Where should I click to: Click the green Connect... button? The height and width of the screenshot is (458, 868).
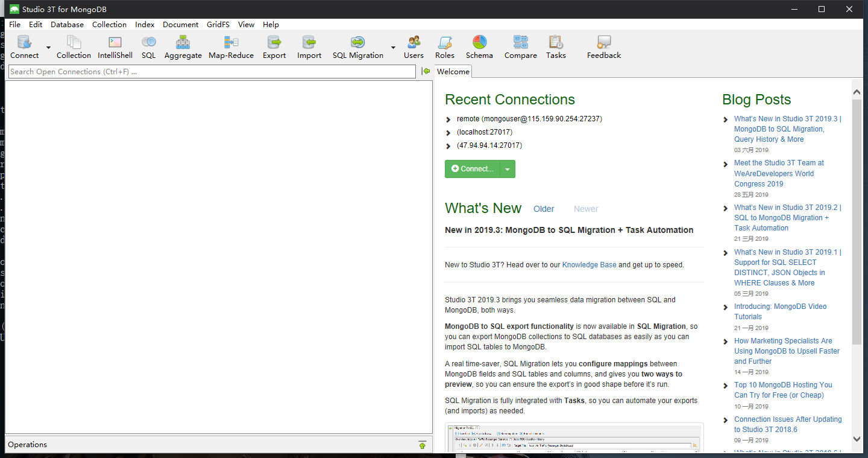pos(473,169)
